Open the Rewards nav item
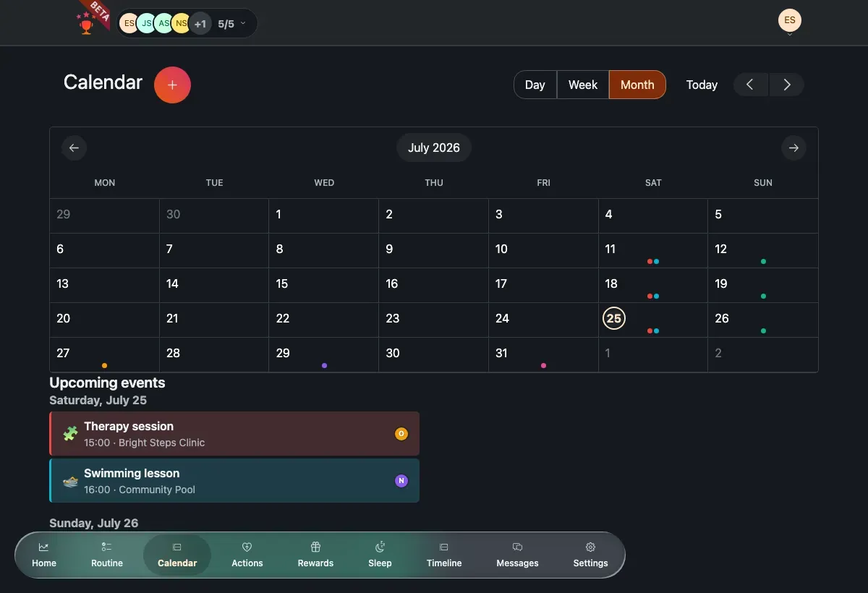Screen dimensions: 868x593 pyautogui.click(x=315, y=555)
